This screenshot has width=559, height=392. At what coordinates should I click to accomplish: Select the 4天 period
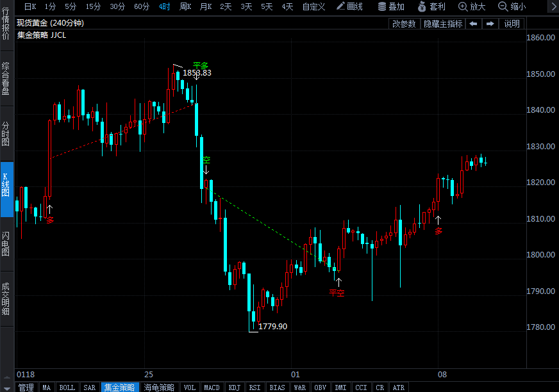[287, 6]
